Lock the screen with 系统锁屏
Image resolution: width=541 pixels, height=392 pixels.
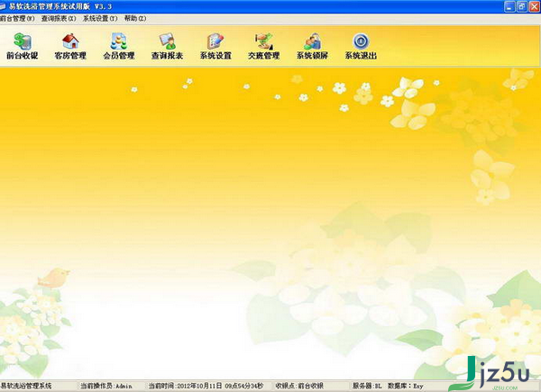[312, 46]
